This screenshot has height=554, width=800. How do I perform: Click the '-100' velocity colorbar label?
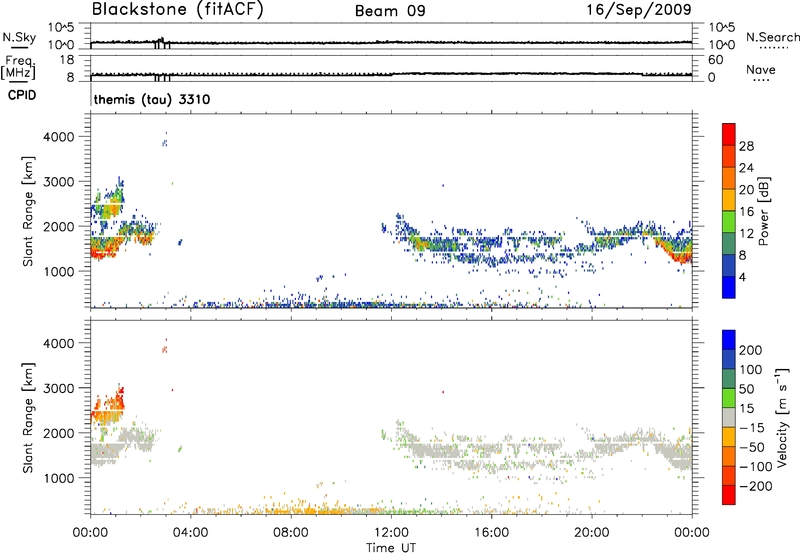757,467
